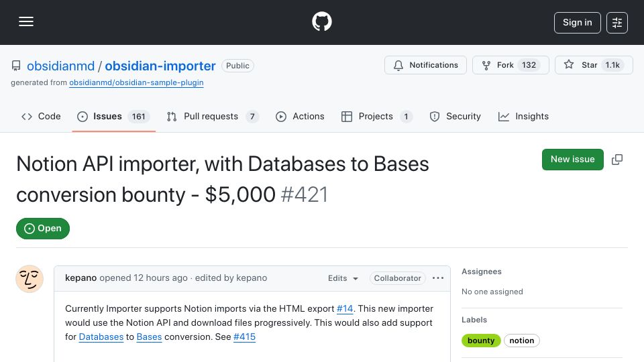The image size is (644, 362).
Task: Filter by the notion label
Action: coord(522,341)
